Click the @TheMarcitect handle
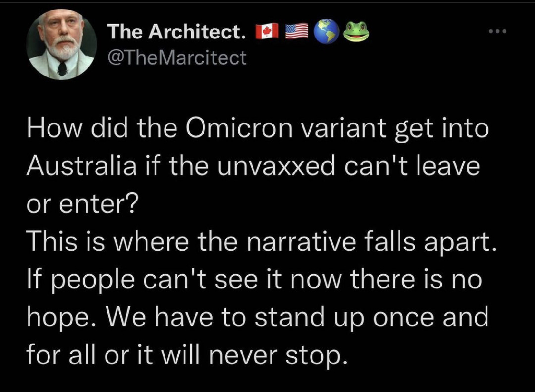 click(177, 58)
